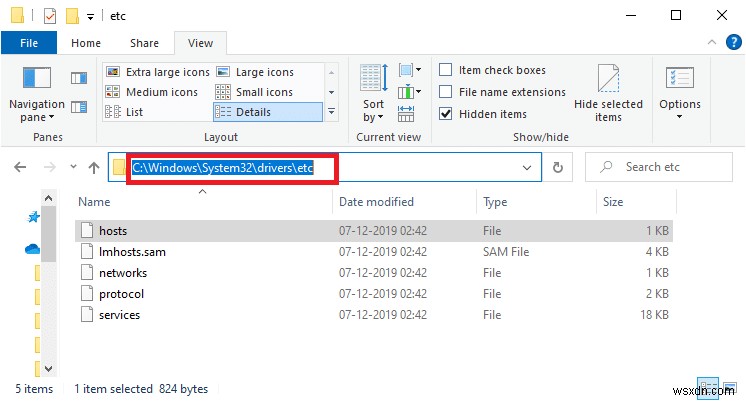This screenshot has height=401, width=746.
Task: Select the hosts file
Action: (373, 231)
